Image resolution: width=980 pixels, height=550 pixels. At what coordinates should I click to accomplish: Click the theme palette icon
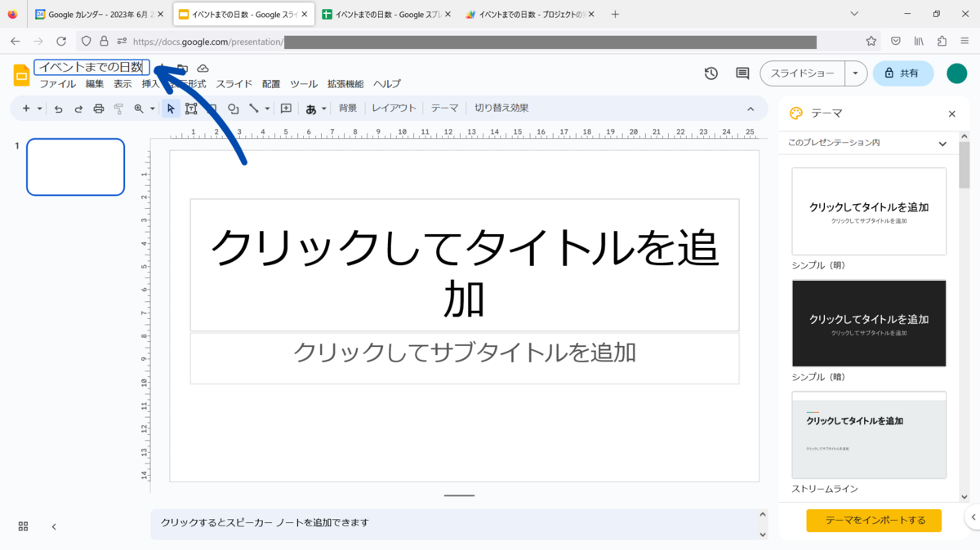796,113
